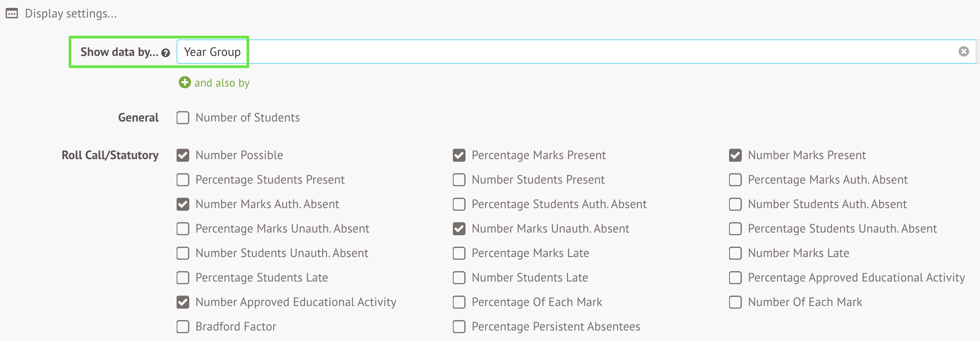Enable Number Students Late

tap(459, 278)
